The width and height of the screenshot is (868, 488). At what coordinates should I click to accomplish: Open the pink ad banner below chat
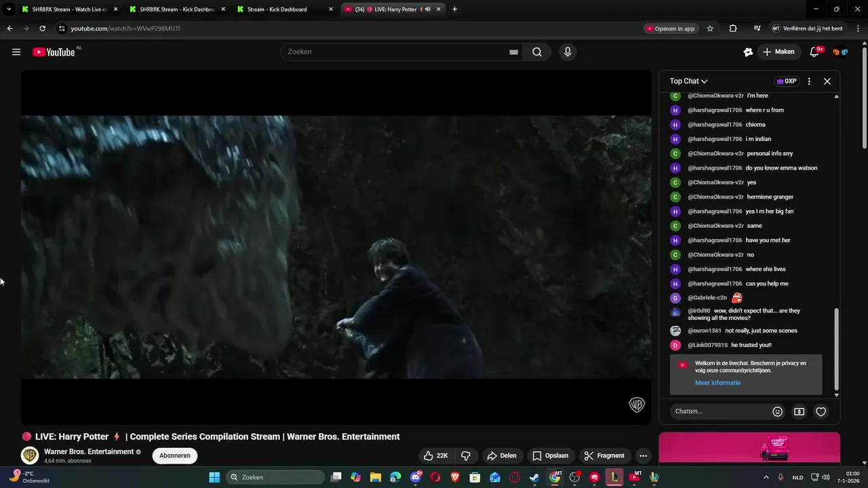(x=749, y=448)
